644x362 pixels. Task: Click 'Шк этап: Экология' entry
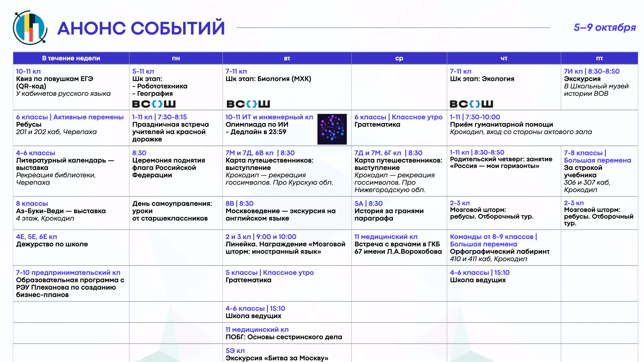pyautogui.click(x=482, y=79)
